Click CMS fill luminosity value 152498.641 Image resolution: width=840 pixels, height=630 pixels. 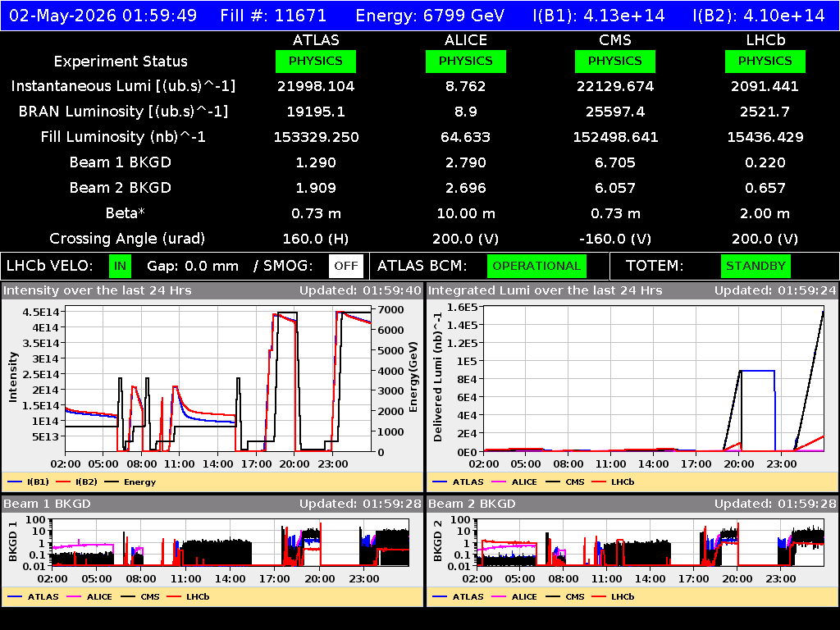(615, 137)
